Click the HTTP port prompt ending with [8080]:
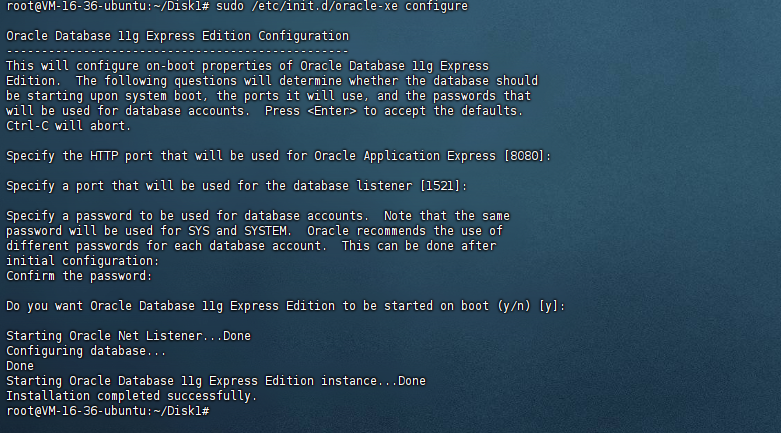This screenshot has height=433, width=781. point(278,156)
